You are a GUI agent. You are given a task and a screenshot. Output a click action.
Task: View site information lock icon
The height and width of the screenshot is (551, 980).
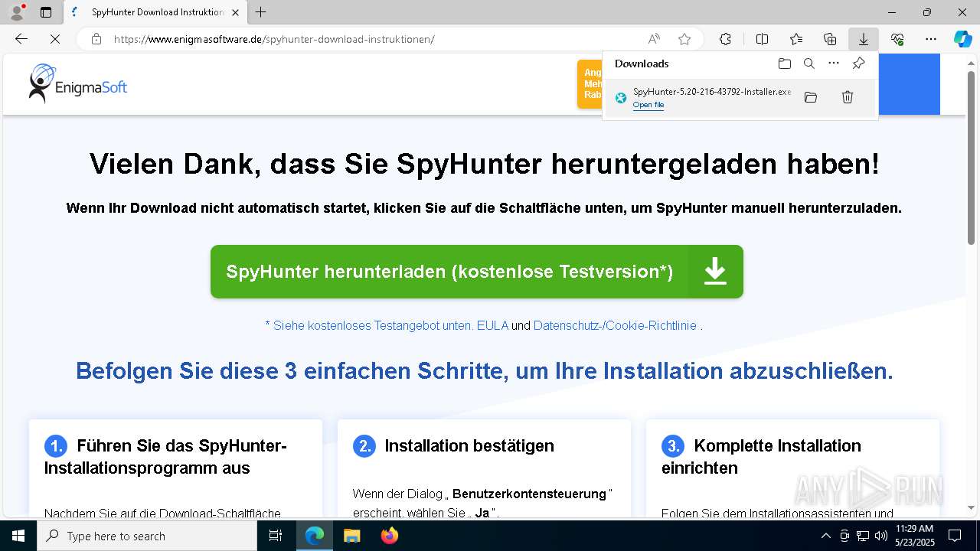(x=96, y=39)
